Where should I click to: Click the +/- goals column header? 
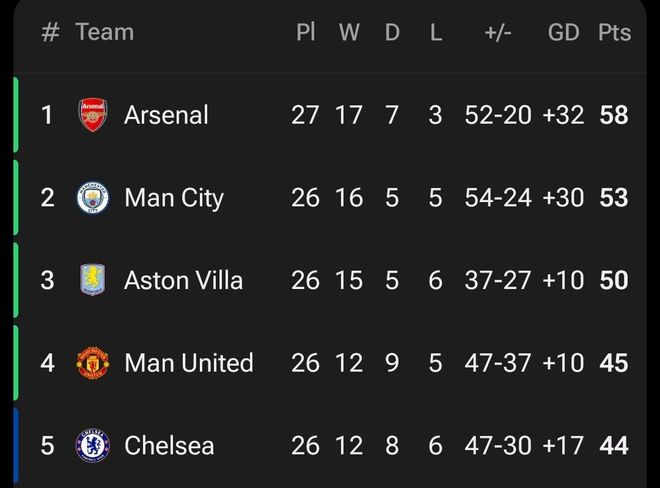point(497,33)
